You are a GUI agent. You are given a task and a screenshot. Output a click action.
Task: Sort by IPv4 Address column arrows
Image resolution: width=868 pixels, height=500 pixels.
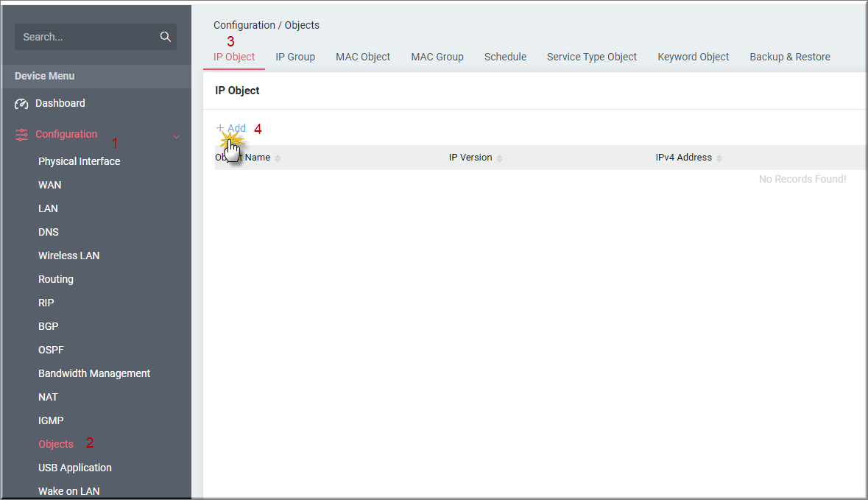click(x=719, y=158)
